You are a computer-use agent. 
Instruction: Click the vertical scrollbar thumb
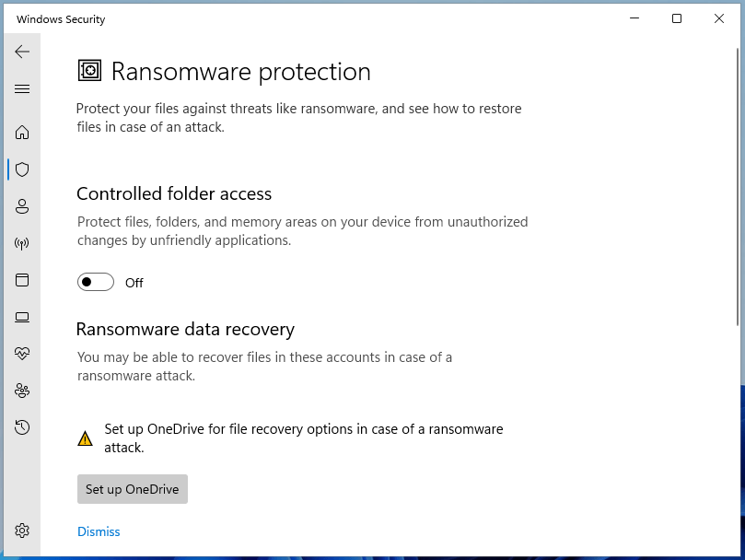pos(737,187)
